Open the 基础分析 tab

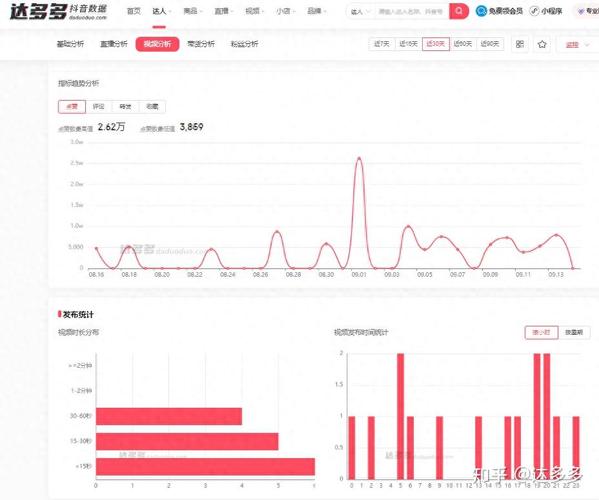point(70,44)
